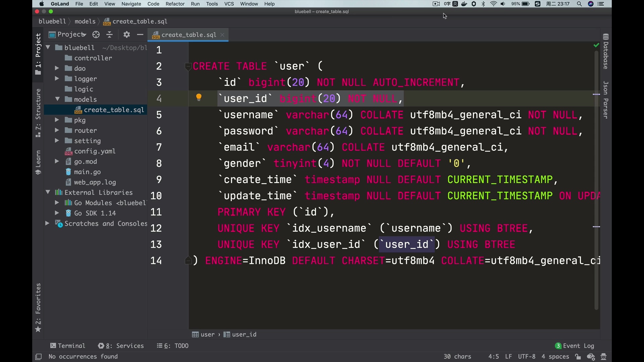644x362 pixels.
Task: Click the UTF-8 encoding selector
Action: [x=527, y=357]
